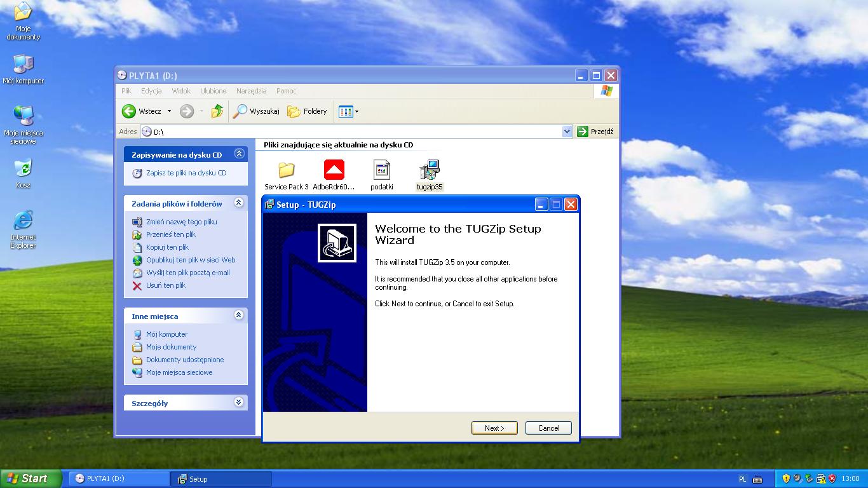Image resolution: width=868 pixels, height=488 pixels.
Task: Close the TUGZip Setup window
Action: (x=571, y=204)
